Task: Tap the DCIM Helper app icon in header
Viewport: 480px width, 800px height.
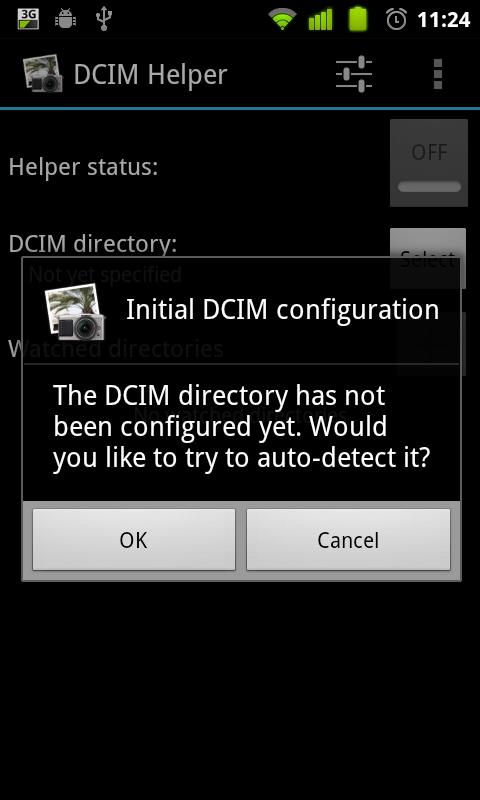Action: [43, 73]
